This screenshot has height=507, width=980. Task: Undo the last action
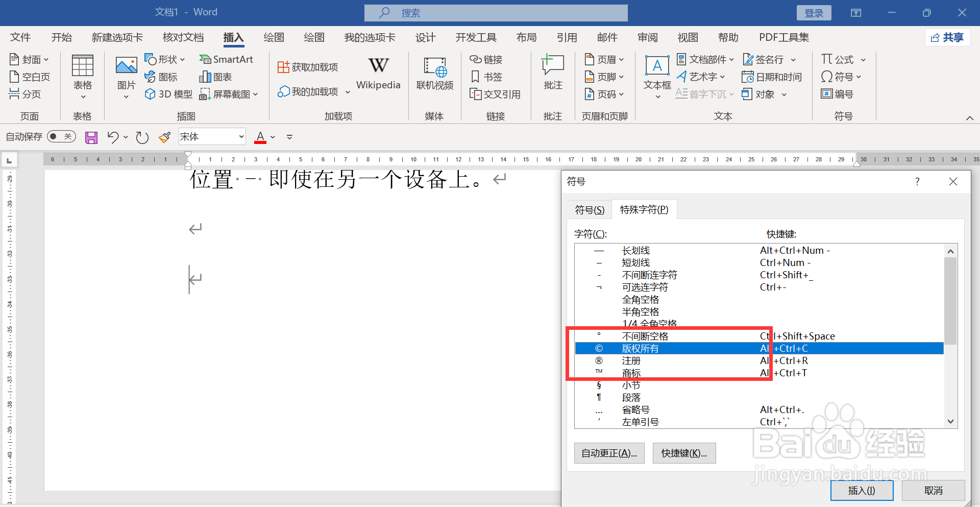[x=113, y=137]
